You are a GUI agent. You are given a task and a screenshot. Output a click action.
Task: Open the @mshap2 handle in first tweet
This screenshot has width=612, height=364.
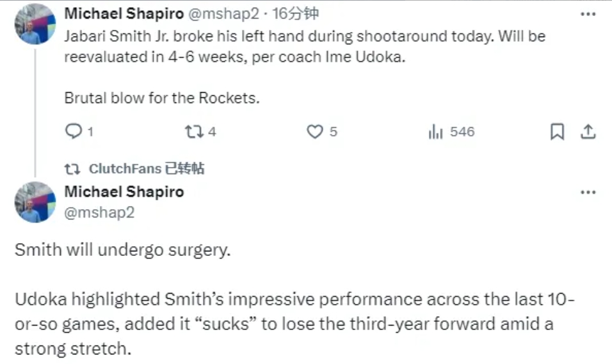(x=222, y=13)
